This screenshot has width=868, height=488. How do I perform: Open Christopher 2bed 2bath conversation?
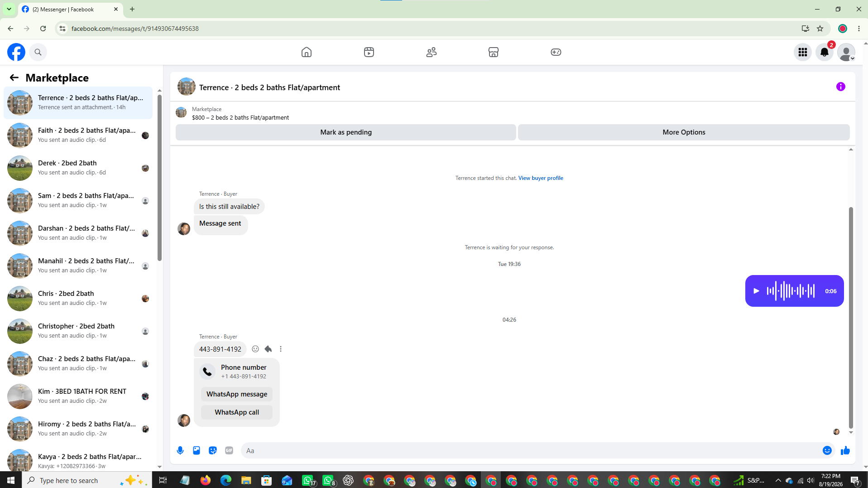[x=78, y=331]
